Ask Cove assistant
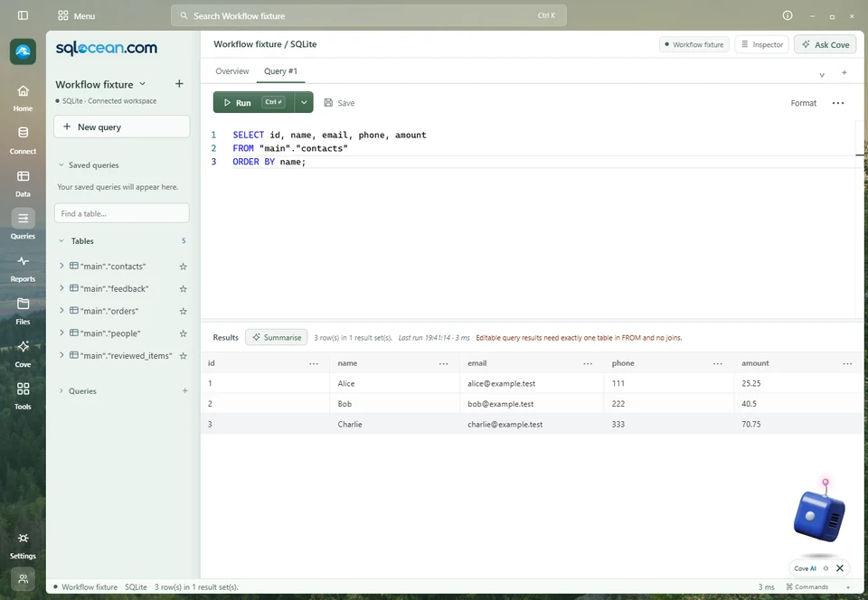 tap(826, 44)
